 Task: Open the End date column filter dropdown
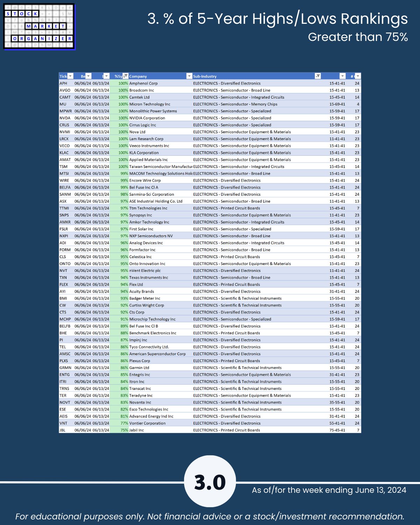pyautogui.click(x=106, y=76)
